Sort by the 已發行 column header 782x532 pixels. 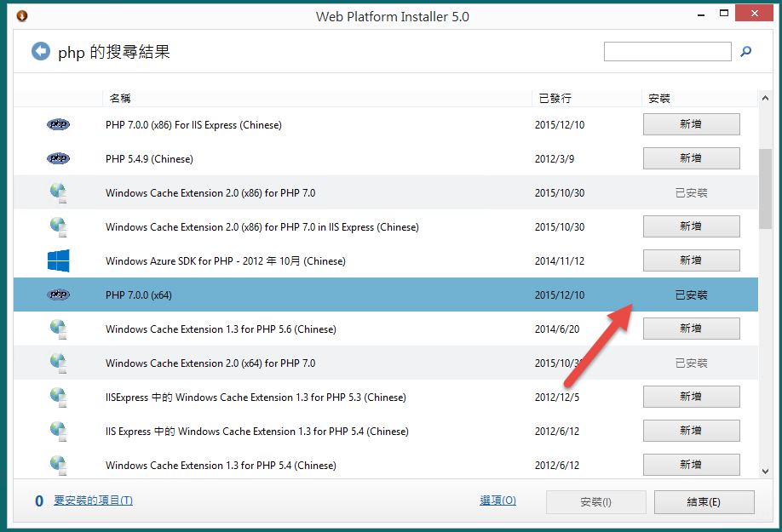click(586, 98)
